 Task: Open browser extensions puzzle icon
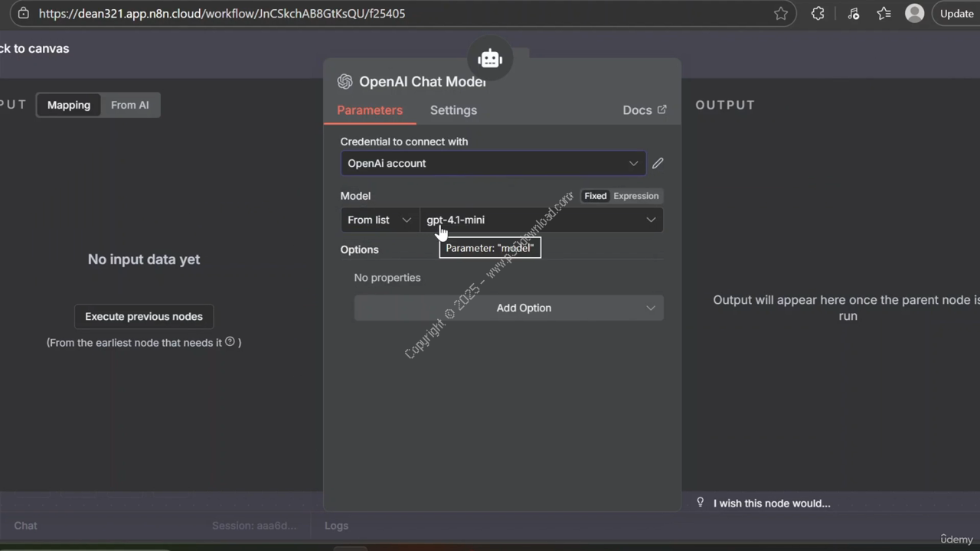(818, 14)
